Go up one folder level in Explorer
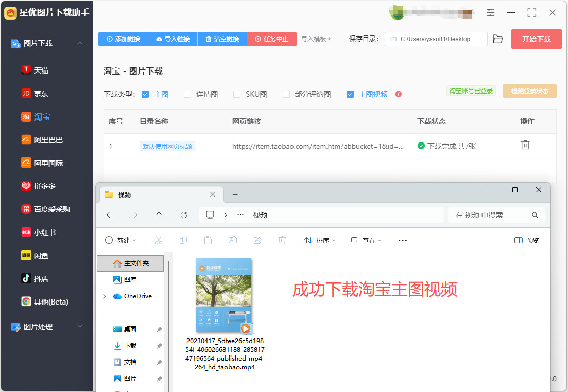 click(x=159, y=215)
